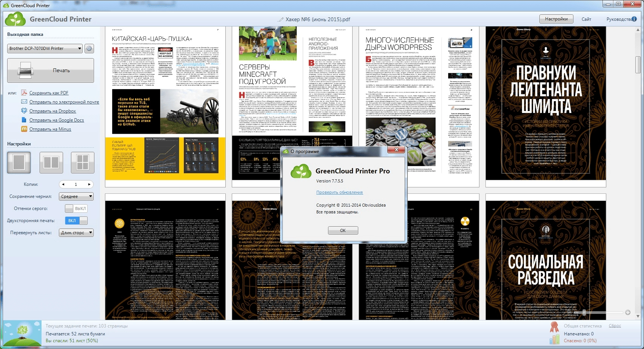Click the Google Docs icon in the send list

24,120
